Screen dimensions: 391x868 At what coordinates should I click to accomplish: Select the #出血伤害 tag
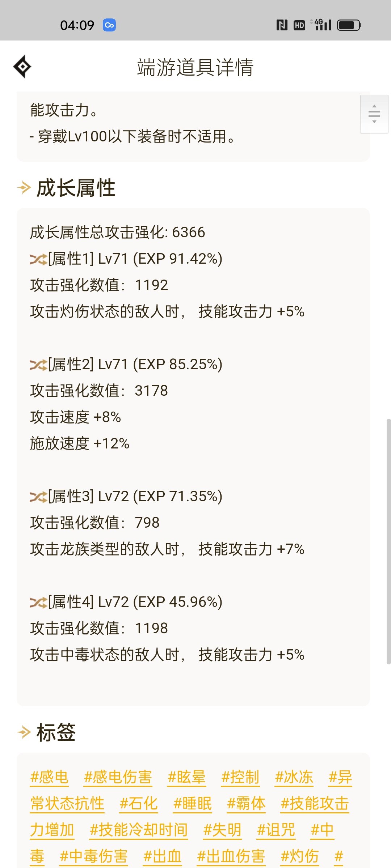coord(231,856)
